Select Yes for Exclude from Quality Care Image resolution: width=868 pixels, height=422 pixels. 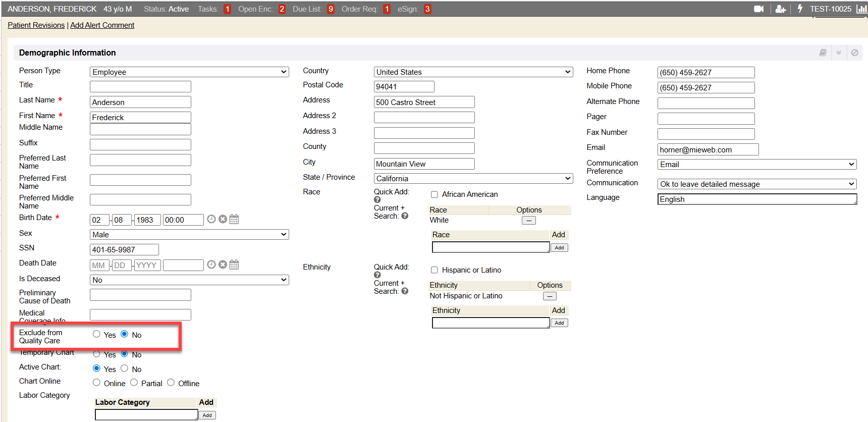[x=97, y=334]
